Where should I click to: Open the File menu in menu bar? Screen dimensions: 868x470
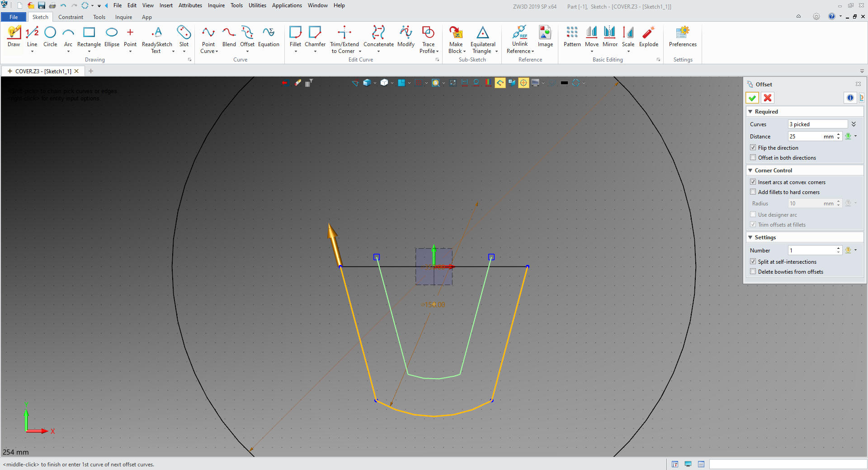pos(118,5)
